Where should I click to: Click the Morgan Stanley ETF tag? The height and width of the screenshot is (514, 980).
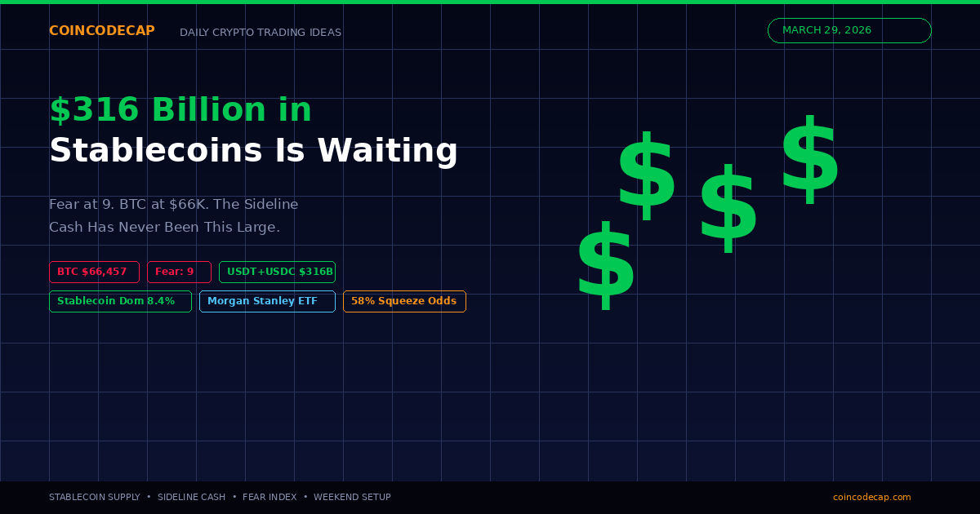pyautogui.click(x=267, y=301)
